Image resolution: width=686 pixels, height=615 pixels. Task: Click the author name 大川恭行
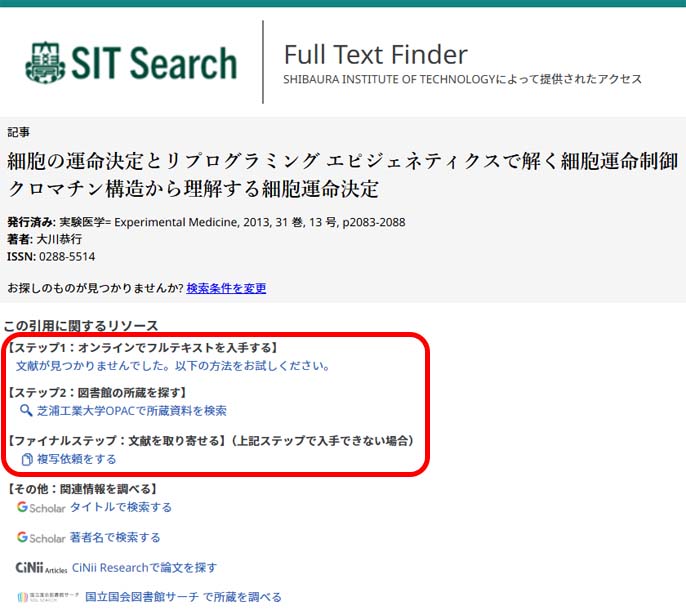click(x=59, y=239)
